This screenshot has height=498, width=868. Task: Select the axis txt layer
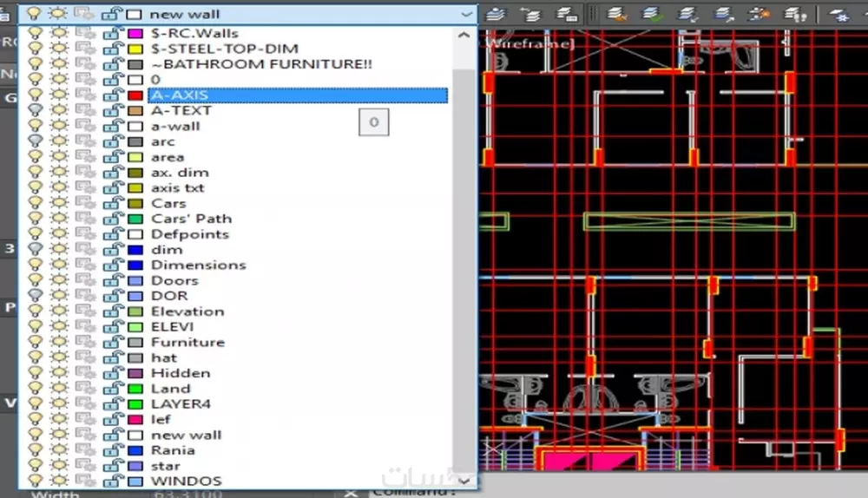[x=178, y=188]
